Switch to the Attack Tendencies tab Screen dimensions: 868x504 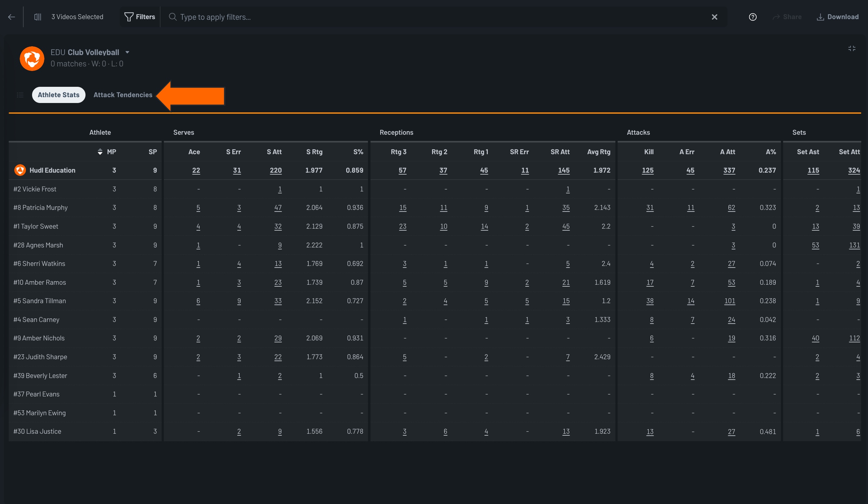click(123, 95)
